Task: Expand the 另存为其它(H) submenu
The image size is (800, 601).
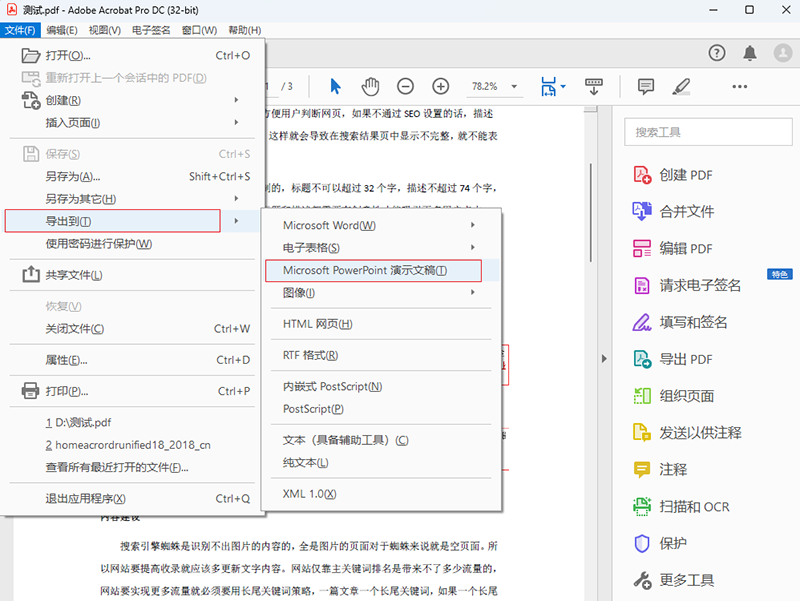Action: pyautogui.click(x=236, y=198)
